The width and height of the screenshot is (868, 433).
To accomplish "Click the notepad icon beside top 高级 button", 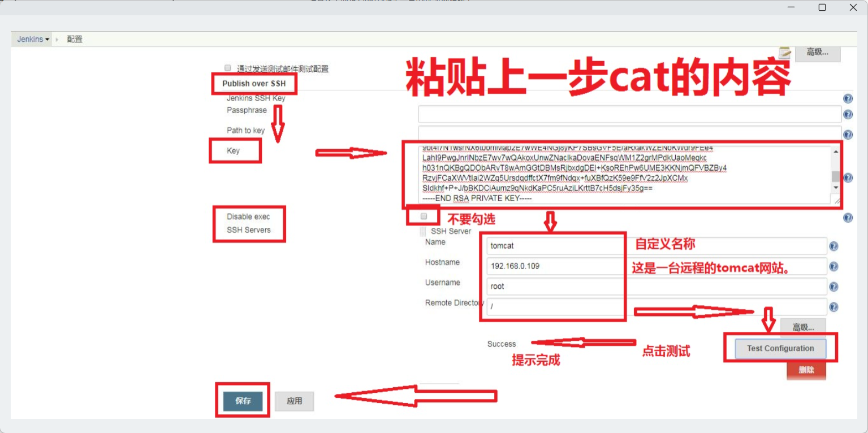I will click(x=784, y=53).
